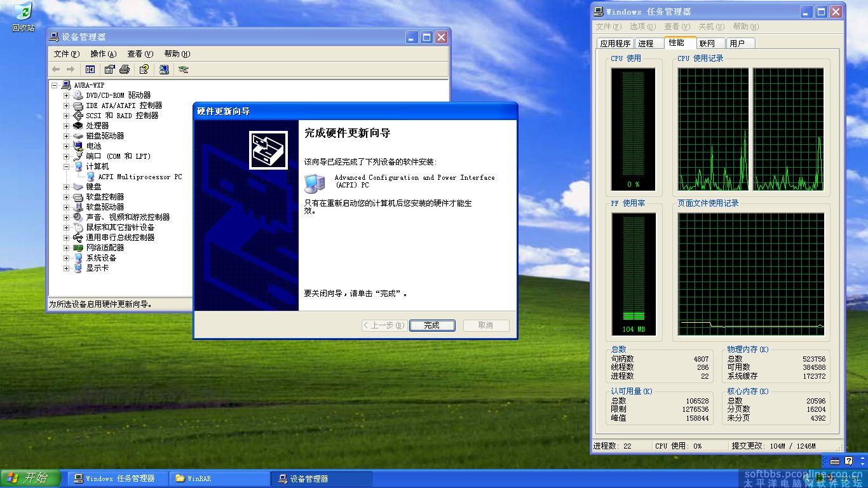This screenshot has width=868, height=488.
Task: Click the keyboard icon in the system tray
Action: (x=835, y=461)
